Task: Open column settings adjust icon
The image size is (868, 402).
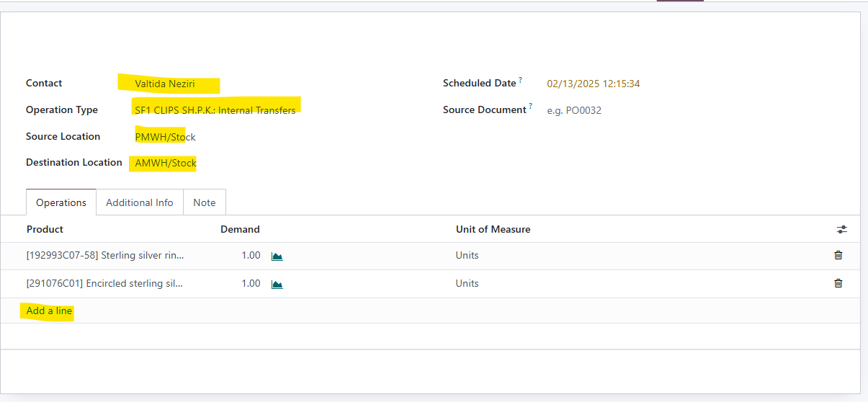Action: point(841,230)
